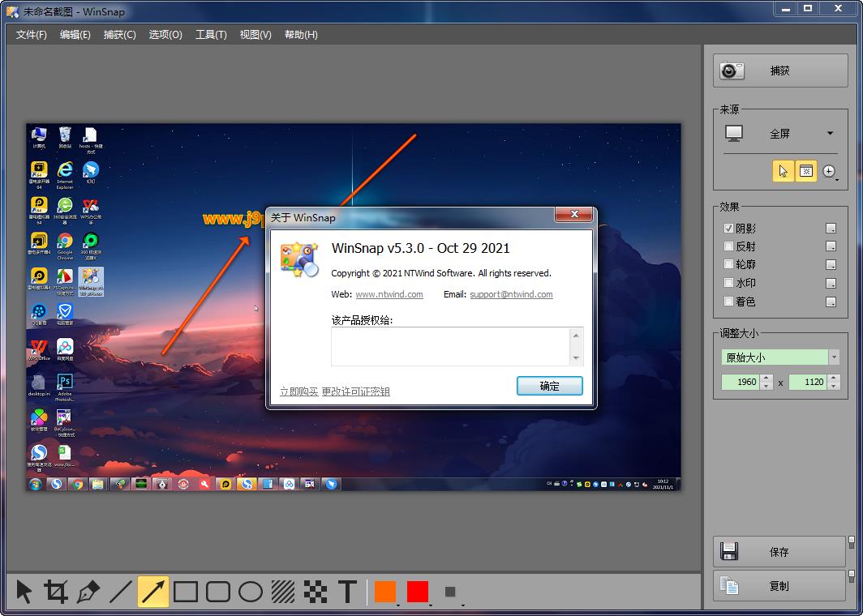
Task: Open 水印 effect settings button
Action: (x=831, y=283)
